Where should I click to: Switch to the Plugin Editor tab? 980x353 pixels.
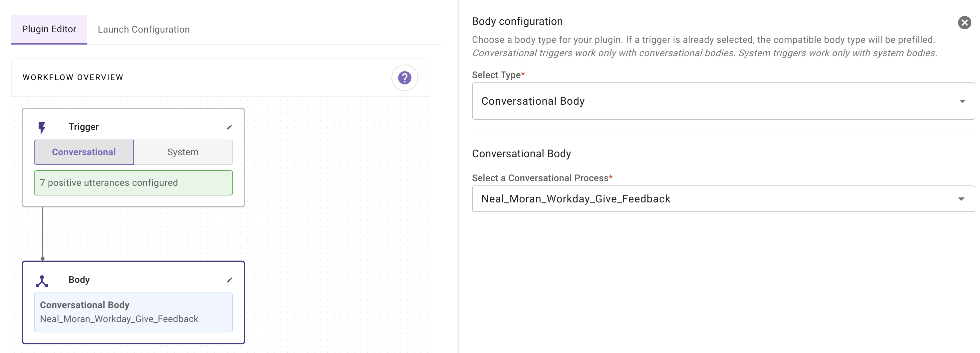tap(49, 29)
